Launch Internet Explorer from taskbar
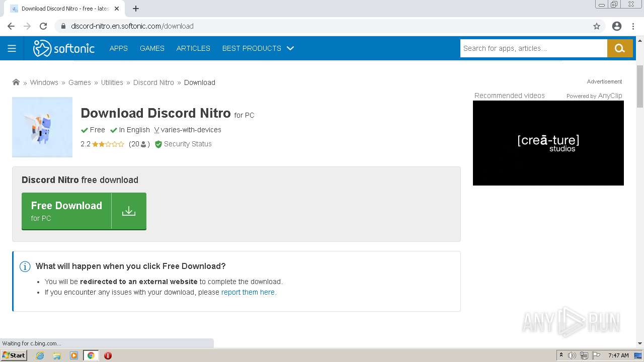 [40, 355]
